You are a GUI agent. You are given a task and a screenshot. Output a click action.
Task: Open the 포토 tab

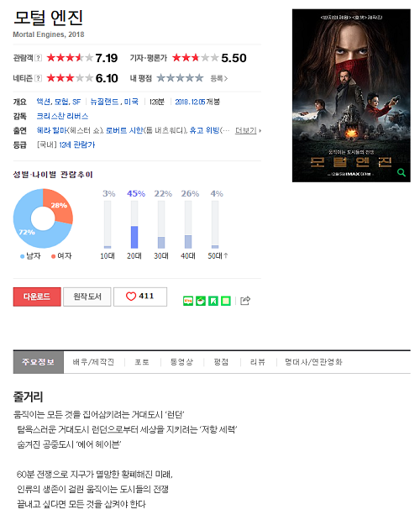pyautogui.click(x=142, y=362)
